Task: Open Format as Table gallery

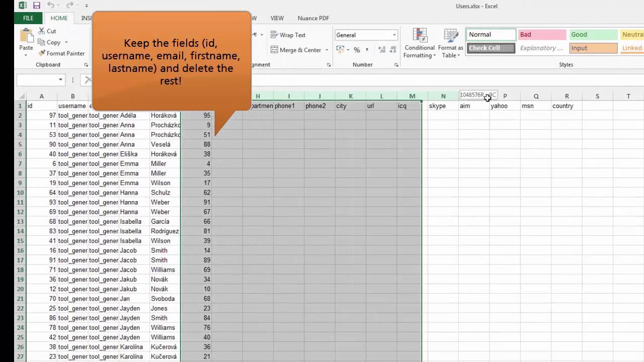Action: 450,43
